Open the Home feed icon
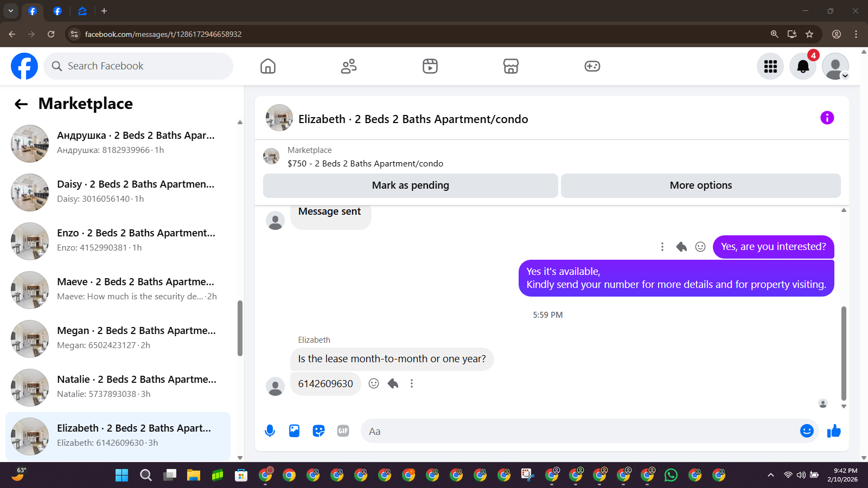The image size is (868, 488). 268,66
